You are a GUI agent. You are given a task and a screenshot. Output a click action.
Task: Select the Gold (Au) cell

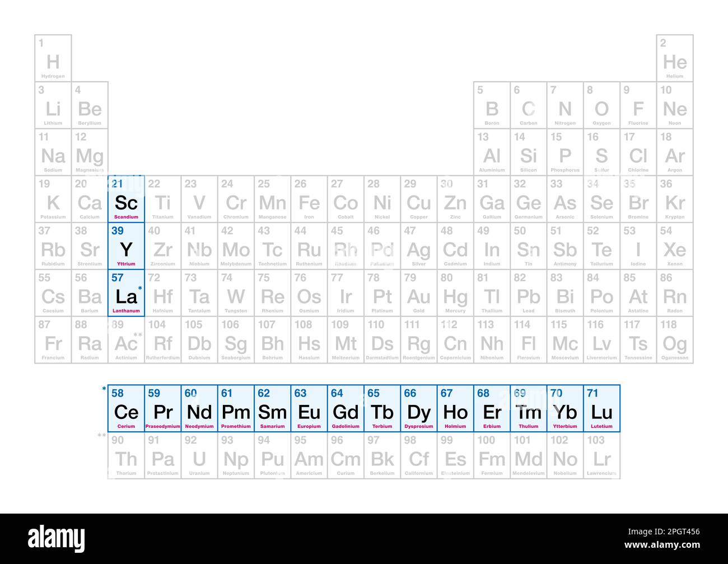pos(419,293)
